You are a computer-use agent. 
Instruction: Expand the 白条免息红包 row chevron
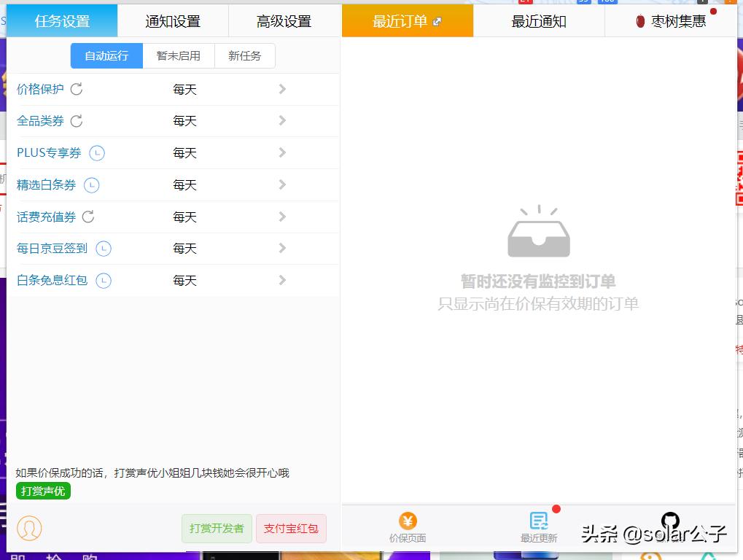pyautogui.click(x=282, y=281)
